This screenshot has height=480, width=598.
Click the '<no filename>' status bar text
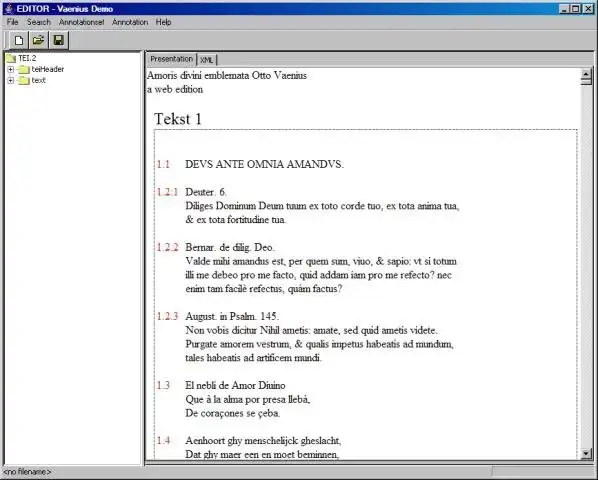(27, 472)
